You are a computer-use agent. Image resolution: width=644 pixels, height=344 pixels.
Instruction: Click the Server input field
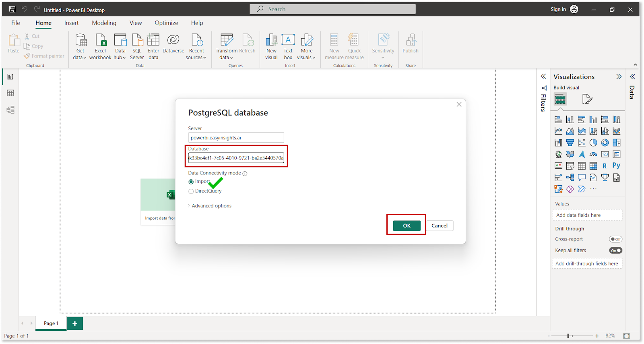[x=236, y=137]
